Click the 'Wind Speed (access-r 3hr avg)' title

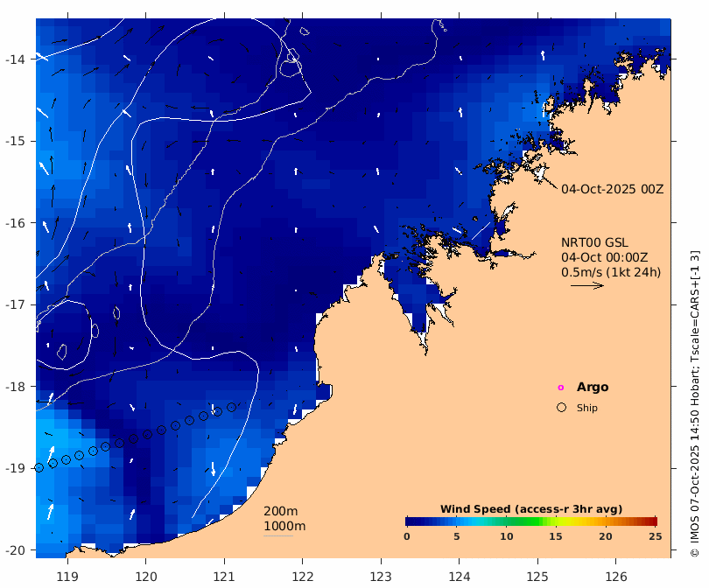click(531, 509)
